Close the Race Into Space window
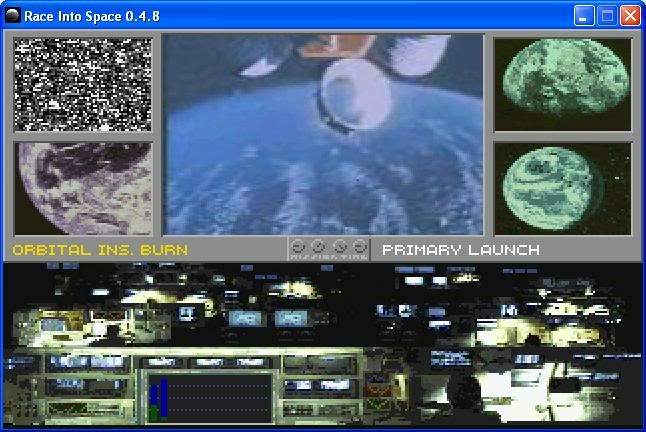 (x=630, y=16)
